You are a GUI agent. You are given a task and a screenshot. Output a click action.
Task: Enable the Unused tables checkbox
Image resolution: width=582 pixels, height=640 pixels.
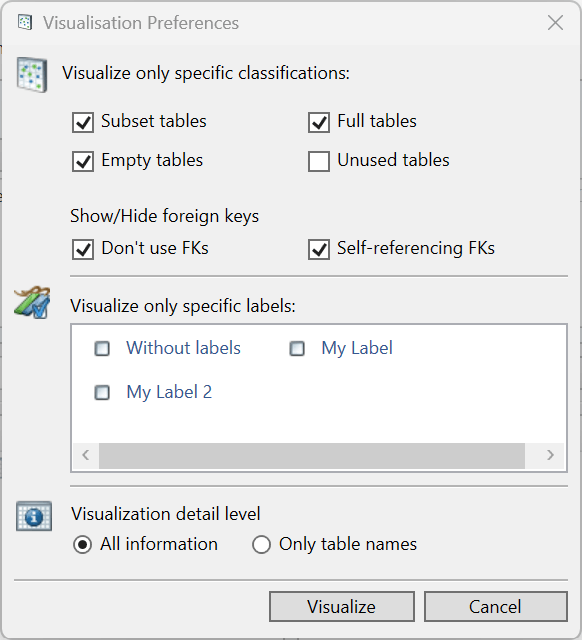[x=319, y=161]
